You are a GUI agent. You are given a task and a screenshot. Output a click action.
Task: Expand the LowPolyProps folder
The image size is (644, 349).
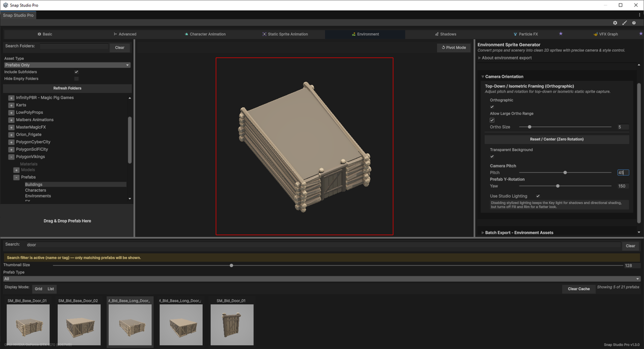tap(11, 113)
